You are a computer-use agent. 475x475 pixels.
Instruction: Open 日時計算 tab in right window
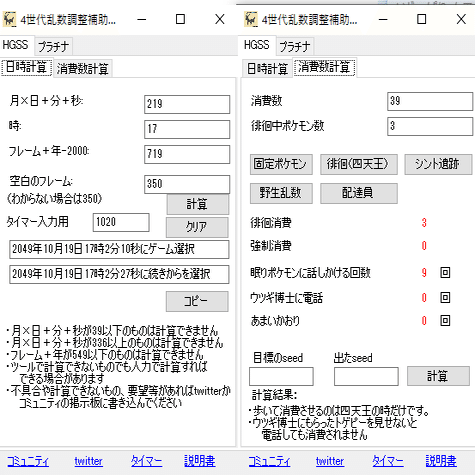click(267, 69)
